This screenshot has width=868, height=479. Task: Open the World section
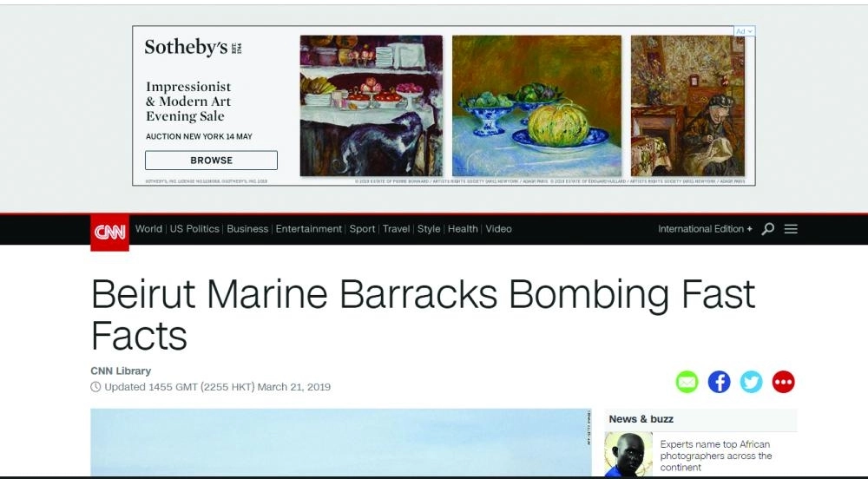pos(148,229)
